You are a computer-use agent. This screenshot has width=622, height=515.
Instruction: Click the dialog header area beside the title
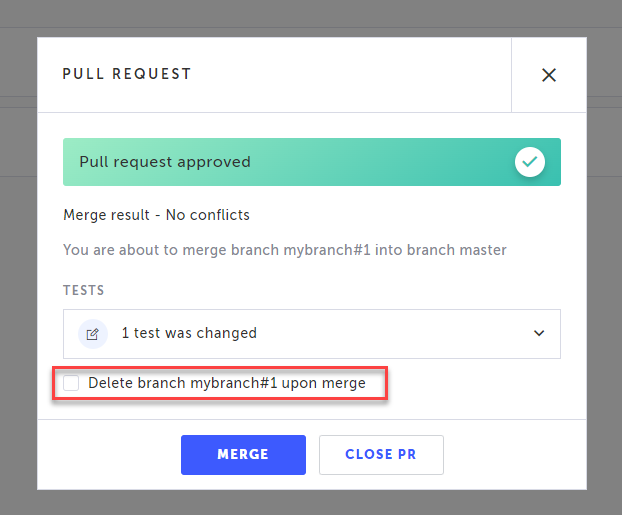click(350, 75)
